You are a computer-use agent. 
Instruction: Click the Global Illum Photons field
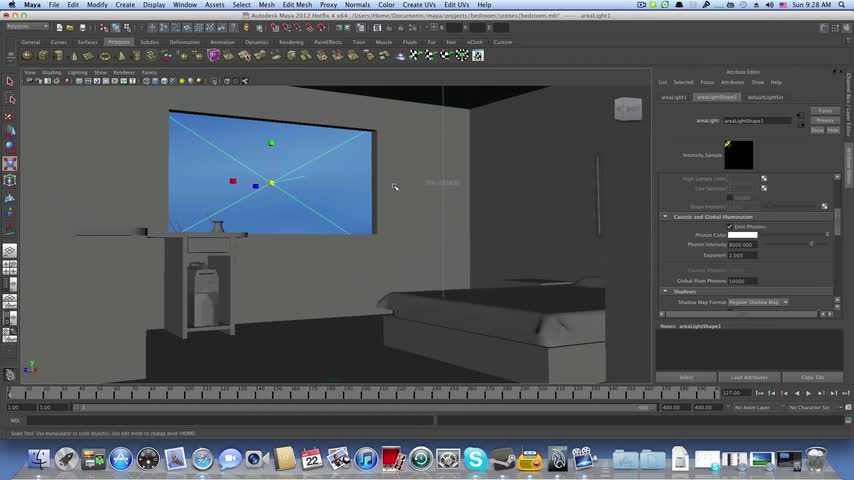pos(742,281)
